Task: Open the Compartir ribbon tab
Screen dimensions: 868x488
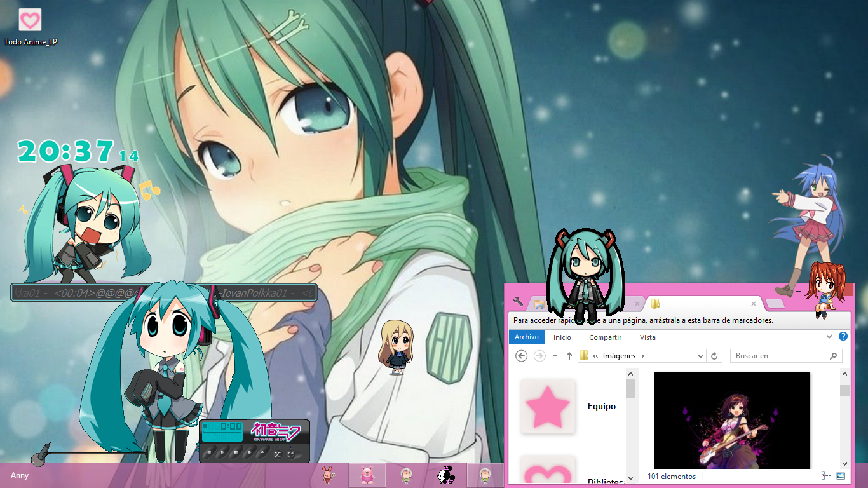Action: tap(605, 337)
